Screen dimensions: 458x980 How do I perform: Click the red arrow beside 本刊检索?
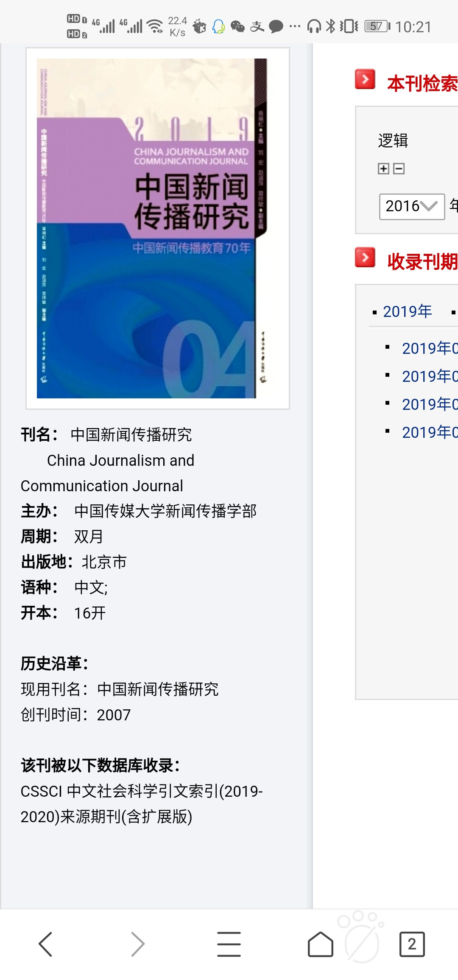pyautogui.click(x=365, y=79)
